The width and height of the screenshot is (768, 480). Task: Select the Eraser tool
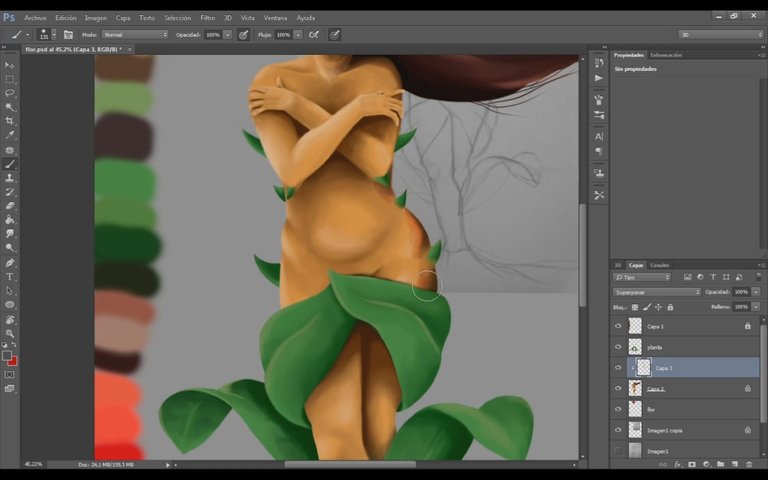click(x=9, y=206)
